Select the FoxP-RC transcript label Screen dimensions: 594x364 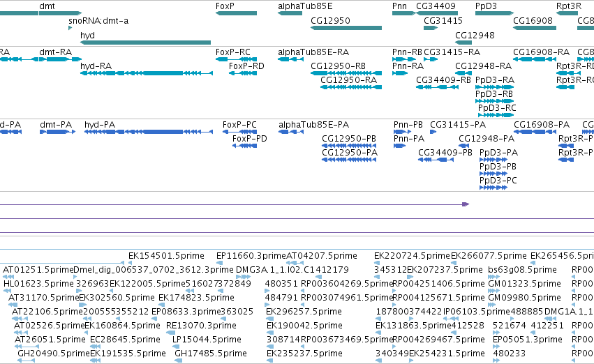click(x=233, y=52)
